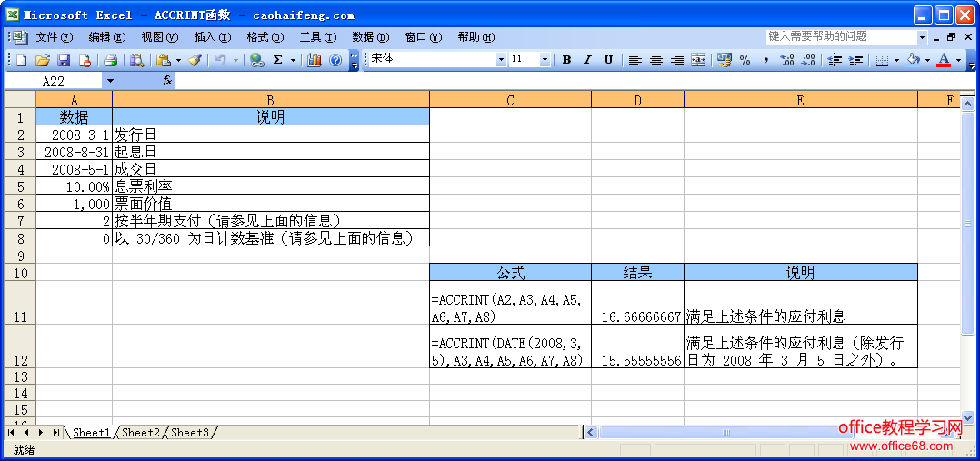This screenshot has height=461, width=980.
Task: Select column B header
Action: tap(271, 100)
